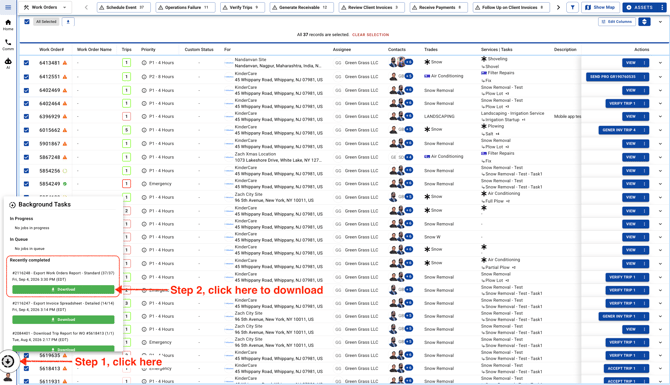
Task: Go to Home in sidebar
Action: pos(8,25)
